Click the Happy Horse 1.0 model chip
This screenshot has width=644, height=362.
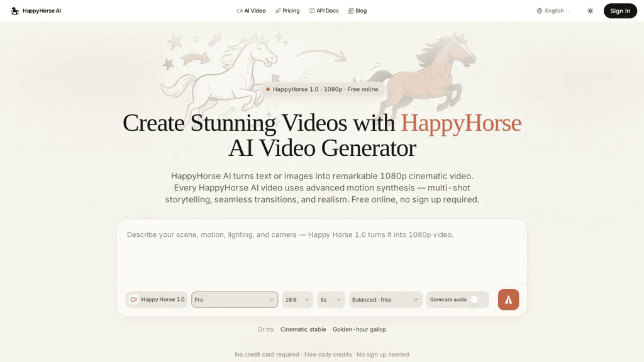[157, 300]
